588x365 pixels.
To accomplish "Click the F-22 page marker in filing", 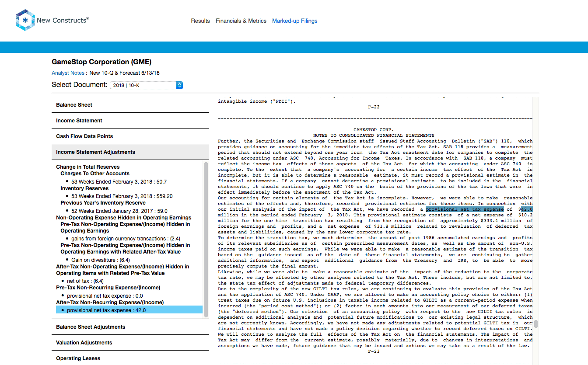I will [374, 107].
